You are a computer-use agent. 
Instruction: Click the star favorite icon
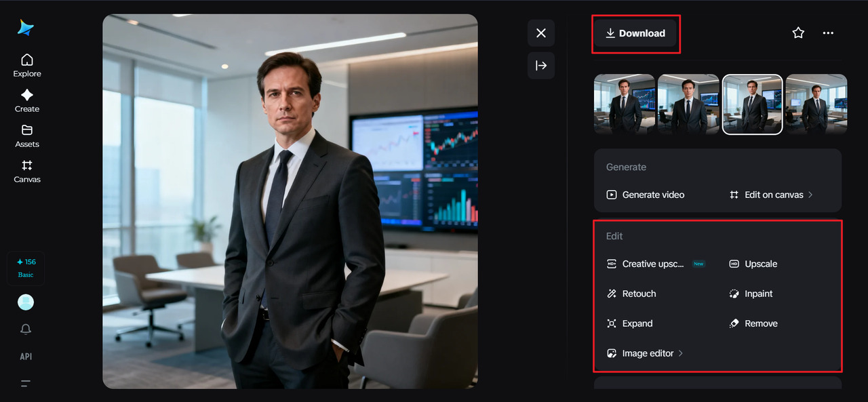point(798,33)
